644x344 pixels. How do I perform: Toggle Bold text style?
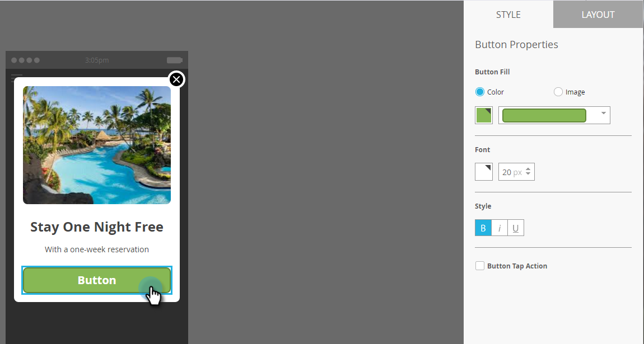pos(483,228)
